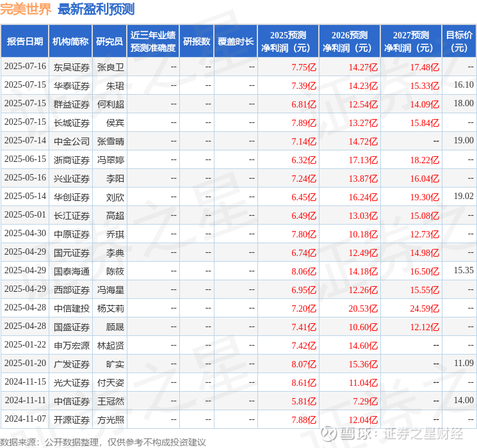Click the date 2025-07-14
Image resolution: width=477 pixels, height=448 pixels.
tap(25, 141)
